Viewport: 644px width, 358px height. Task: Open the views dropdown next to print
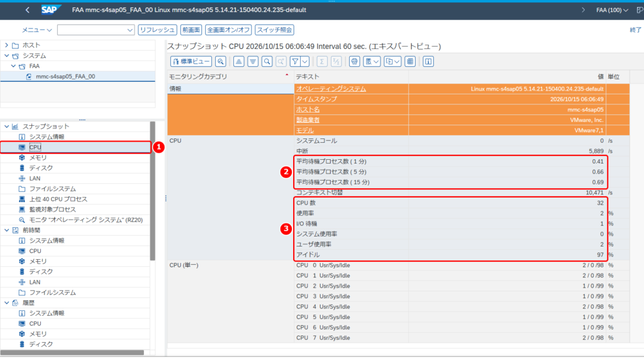[x=372, y=62]
